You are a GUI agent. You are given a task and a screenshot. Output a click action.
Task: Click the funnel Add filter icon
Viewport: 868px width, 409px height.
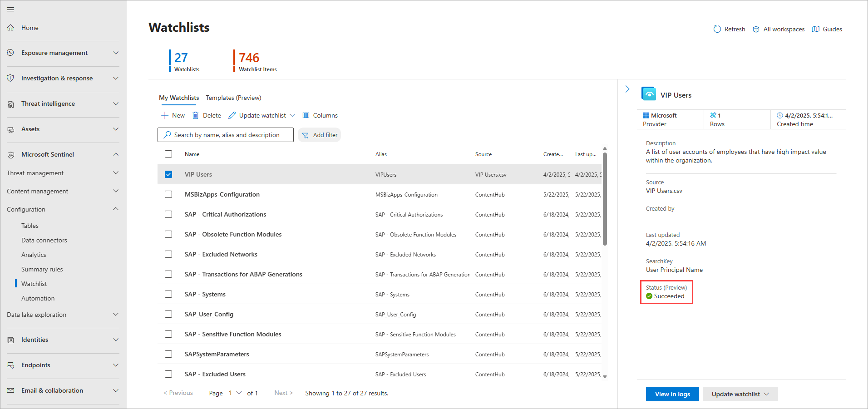(306, 135)
